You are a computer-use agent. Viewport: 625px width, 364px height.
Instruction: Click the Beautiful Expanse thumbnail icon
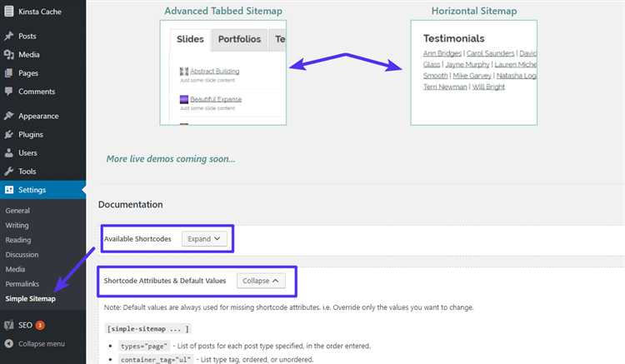pos(184,99)
